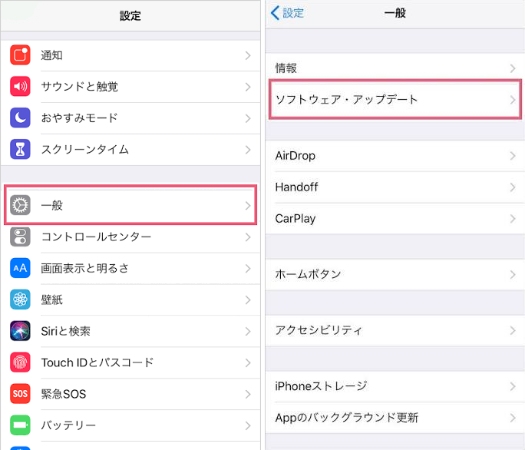525x450 pixels.
Task: Open コントロールセンター row chevron
Action: (x=248, y=237)
